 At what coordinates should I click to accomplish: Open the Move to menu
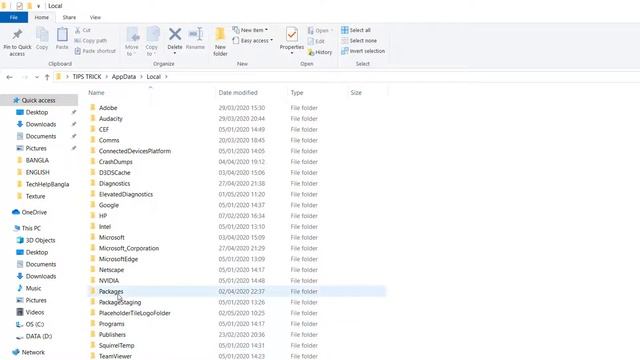click(x=132, y=42)
